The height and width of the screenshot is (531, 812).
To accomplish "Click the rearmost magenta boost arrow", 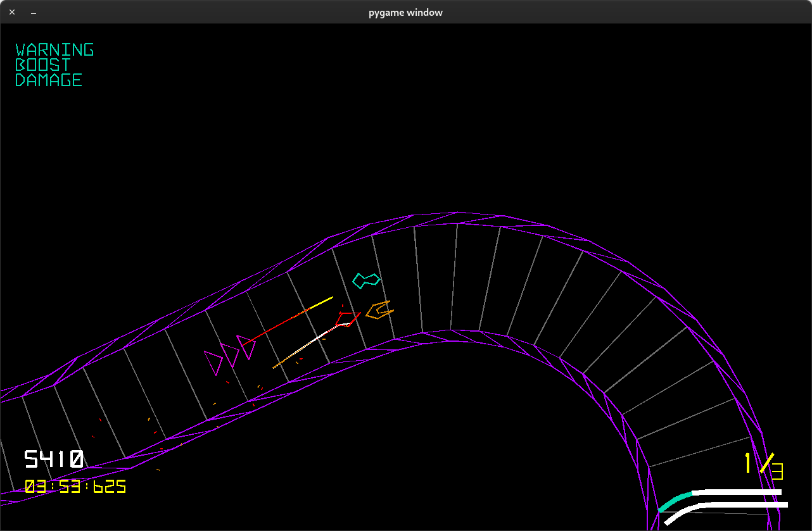I will (213, 363).
